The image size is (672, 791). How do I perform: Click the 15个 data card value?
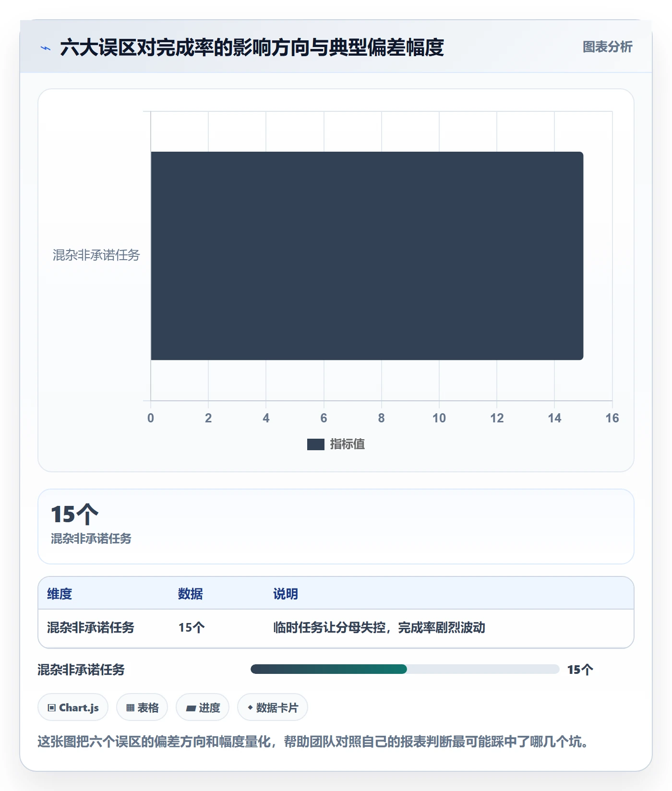coord(74,514)
